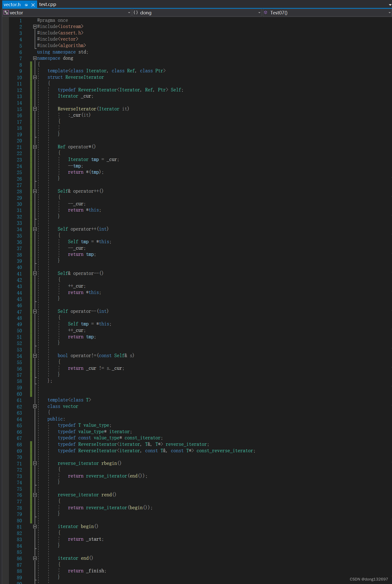The image size is (392, 584).
Task: Collapse Self operator++(int) at line 34
Action: (x=35, y=229)
